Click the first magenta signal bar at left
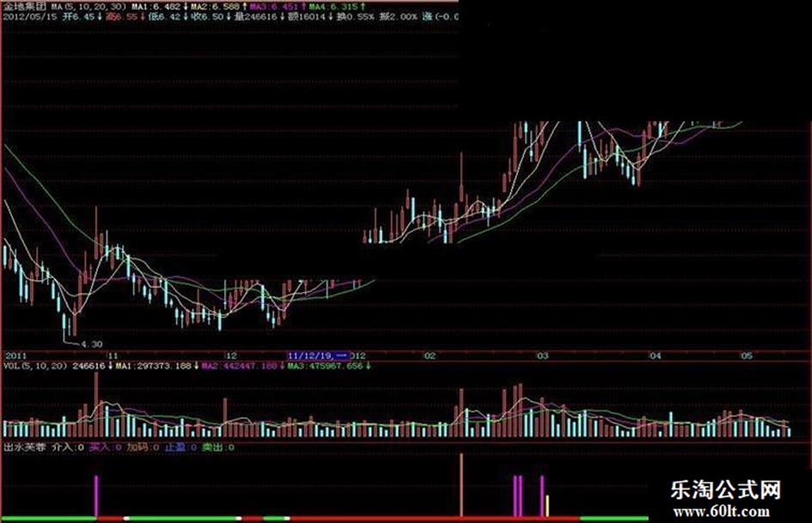The image size is (812, 523). coord(95,496)
